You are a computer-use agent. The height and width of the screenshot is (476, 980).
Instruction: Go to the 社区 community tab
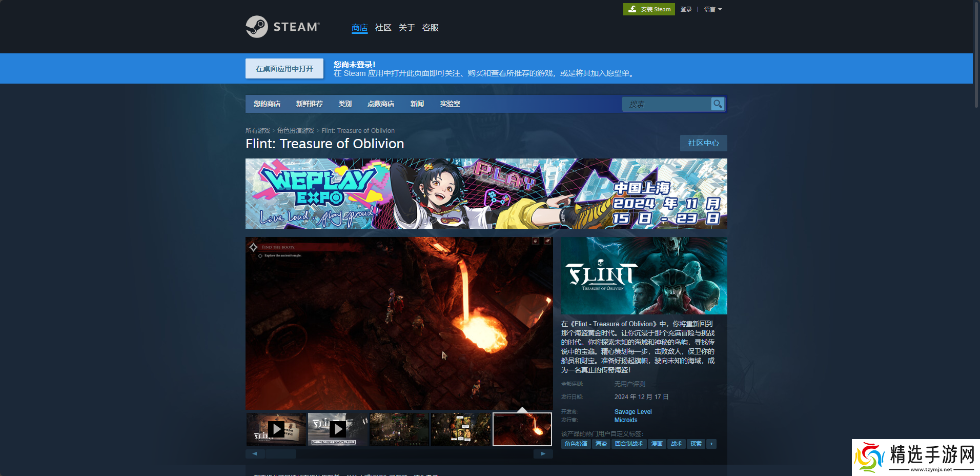click(x=383, y=28)
